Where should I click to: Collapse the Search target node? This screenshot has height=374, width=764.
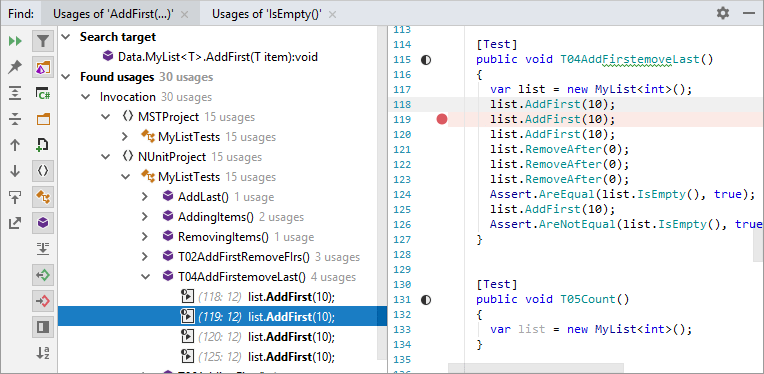(x=67, y=37)
